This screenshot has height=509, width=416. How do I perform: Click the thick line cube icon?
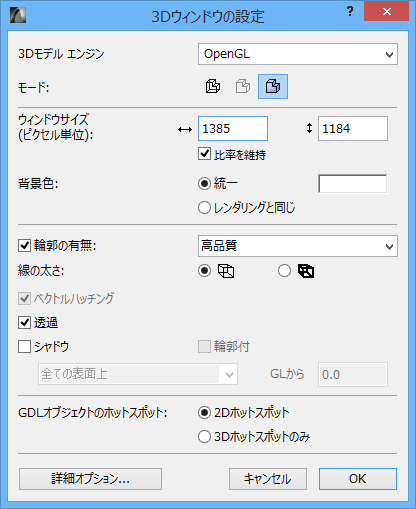pos(306,271)
